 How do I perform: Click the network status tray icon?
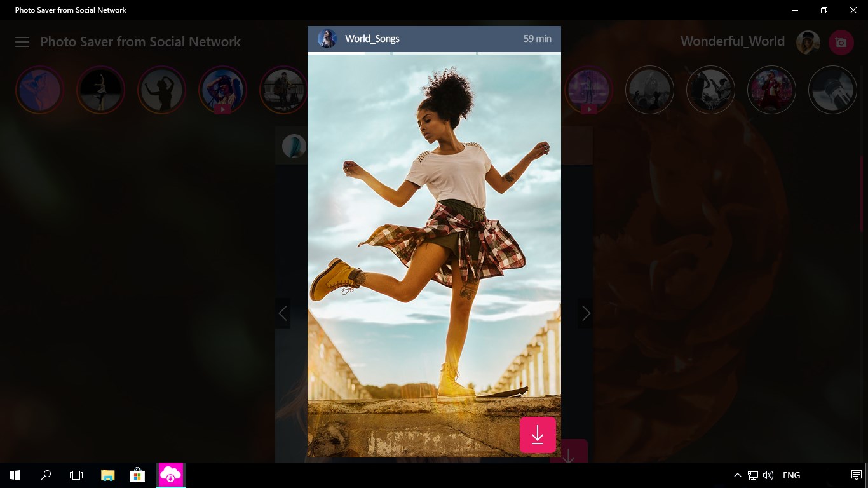coord(753,475)
